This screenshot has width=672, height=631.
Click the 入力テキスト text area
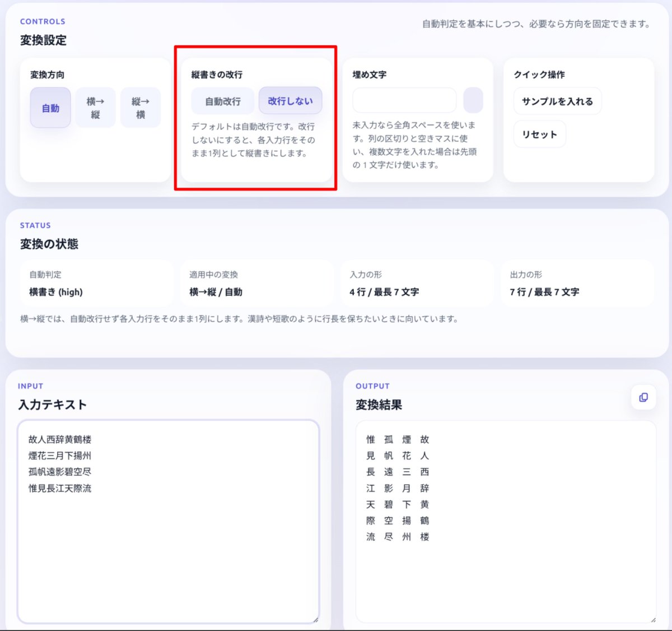[x=168, y=516]
